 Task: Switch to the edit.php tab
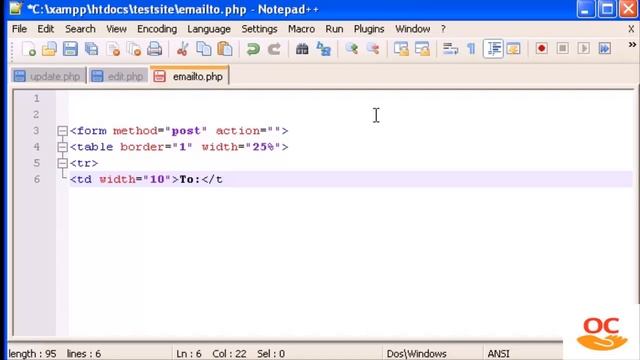tap(118, 76)
